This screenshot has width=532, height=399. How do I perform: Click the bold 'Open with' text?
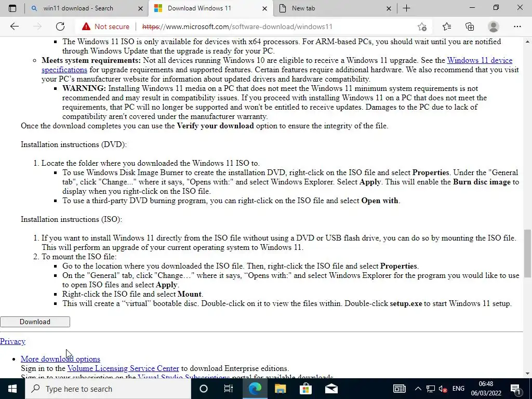pyautogui.click(x=380, y=201)
